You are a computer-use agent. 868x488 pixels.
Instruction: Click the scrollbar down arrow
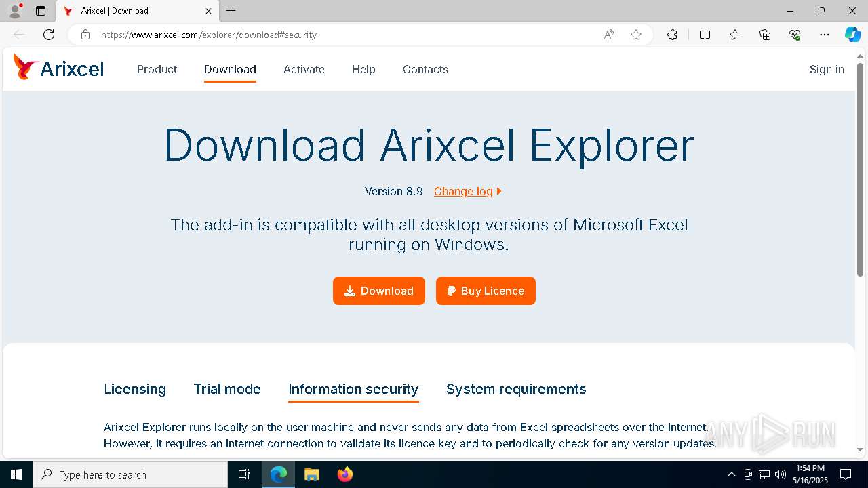coord(860,449)
